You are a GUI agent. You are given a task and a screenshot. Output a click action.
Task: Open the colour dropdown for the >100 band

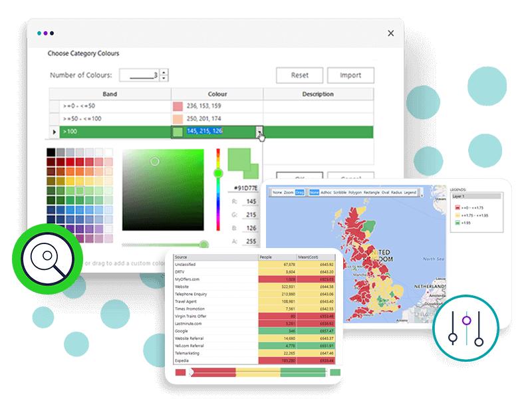[x=259, y=132]
